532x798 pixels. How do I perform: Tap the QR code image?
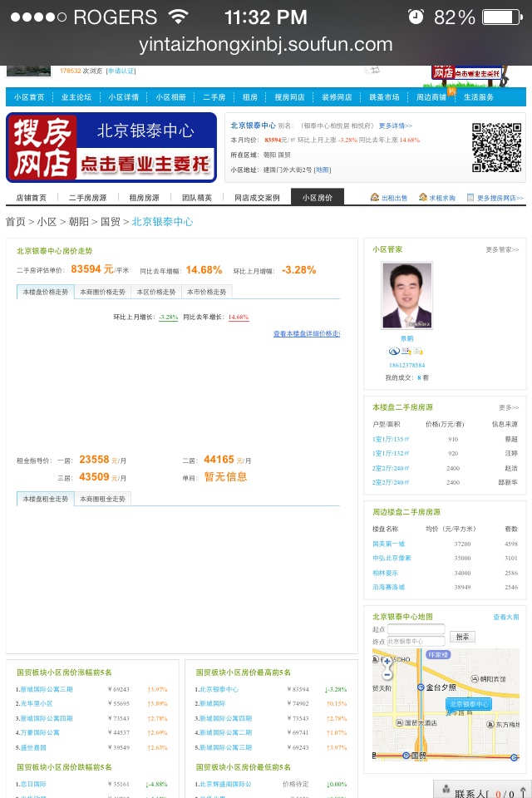coord(496,148)
